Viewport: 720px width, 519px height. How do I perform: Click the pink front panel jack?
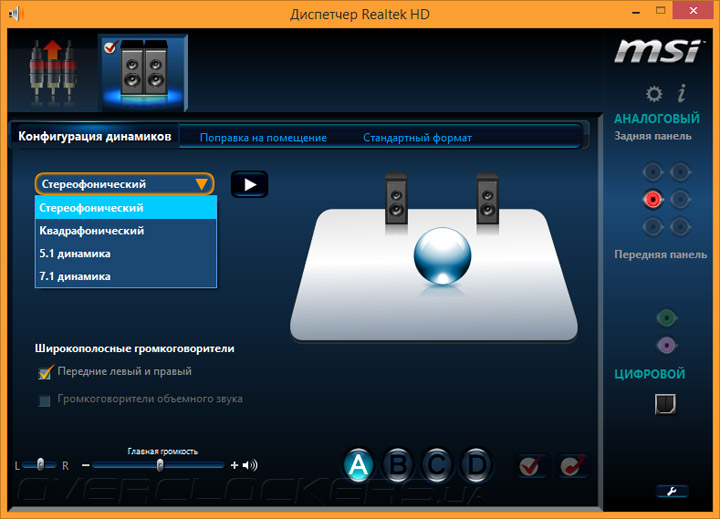[x=666, y=345]
